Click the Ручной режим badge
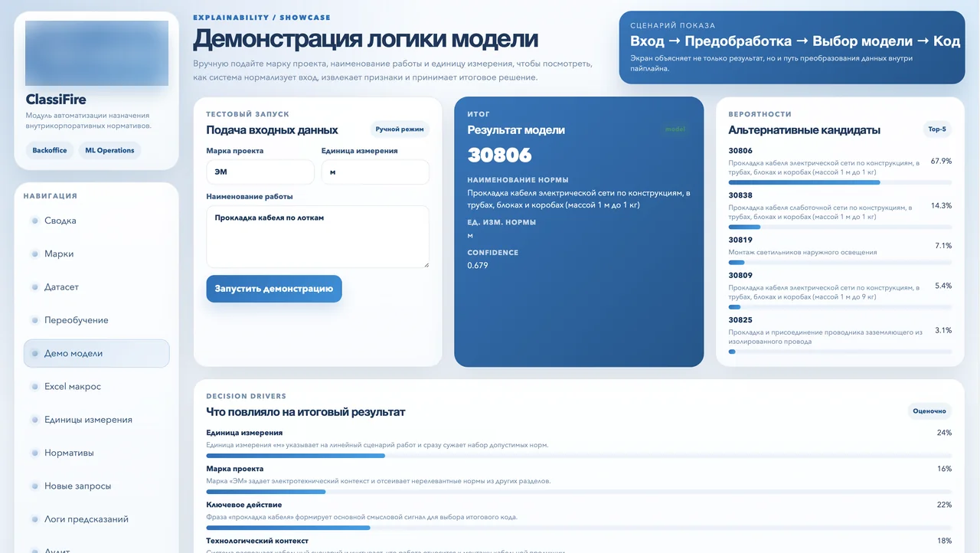 click(x=400, y=129)
